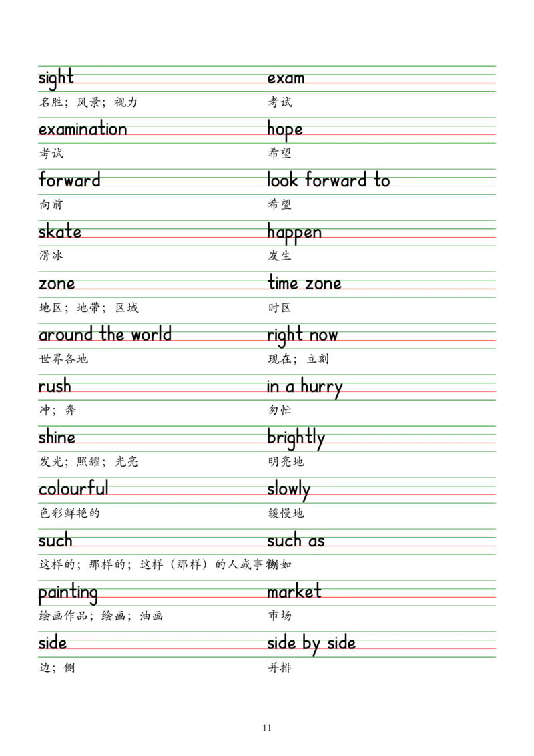Image resolution: width=534 pixels, height=756 pixels.
Task: Click the word "shine"
Action: point(55,437)
